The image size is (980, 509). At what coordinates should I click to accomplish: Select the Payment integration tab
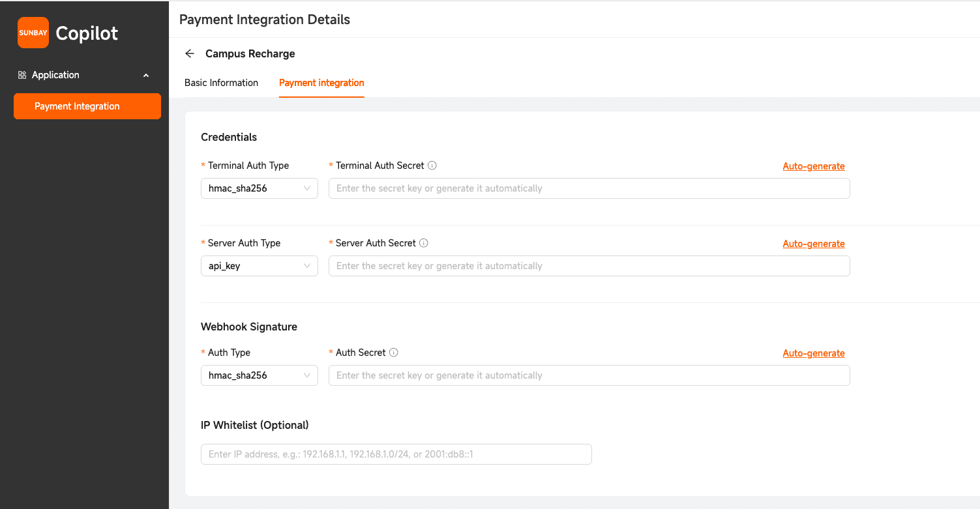click(x=321, y=83)
